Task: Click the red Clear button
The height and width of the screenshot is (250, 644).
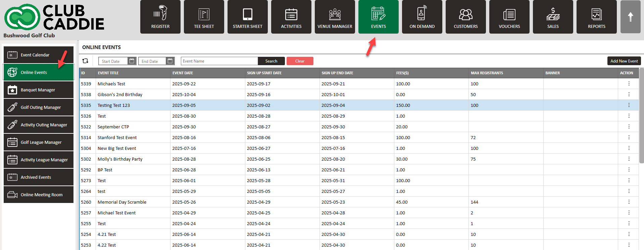Action: (300, 61)
